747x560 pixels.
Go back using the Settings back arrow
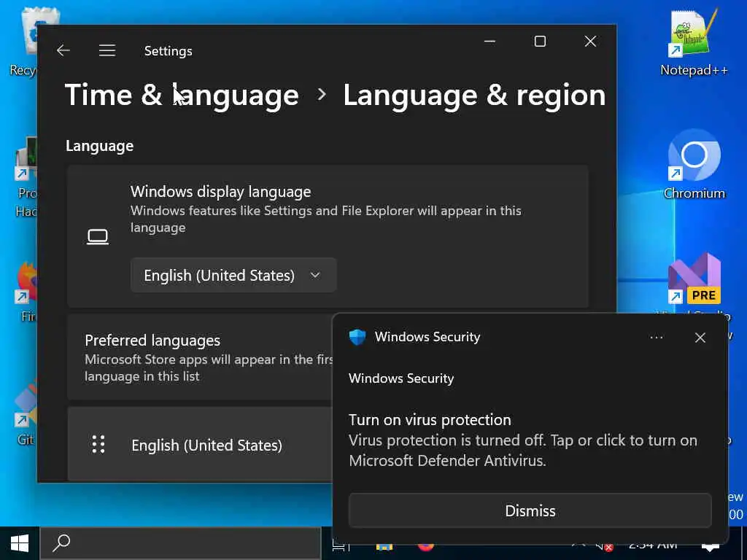click(x=63, y=50)
